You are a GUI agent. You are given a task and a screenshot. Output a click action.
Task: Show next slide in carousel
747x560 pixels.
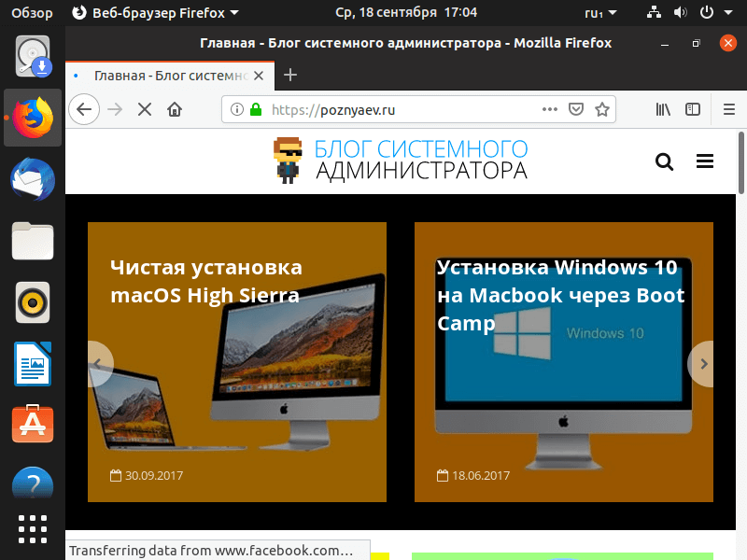[x=702, y=364]
